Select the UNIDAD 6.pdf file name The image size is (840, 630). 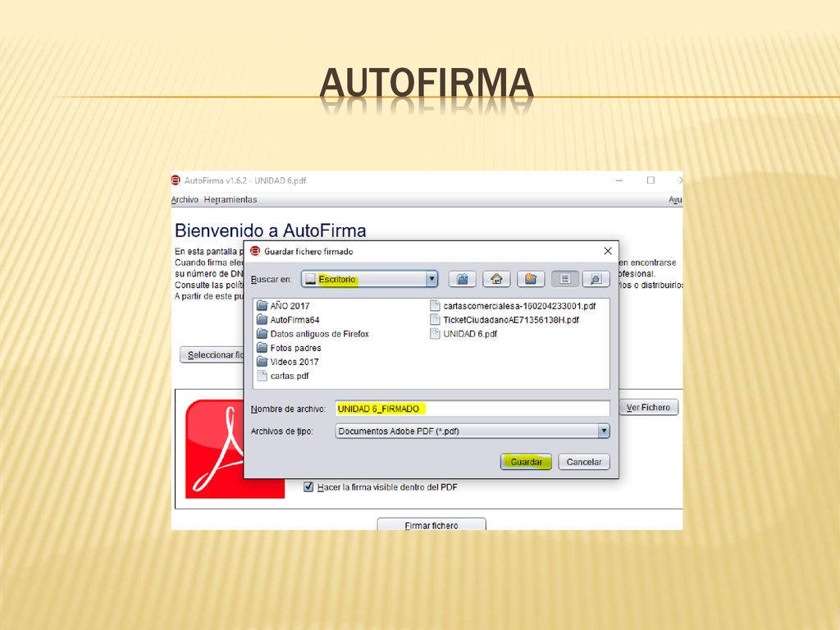(x=470, y=334)
